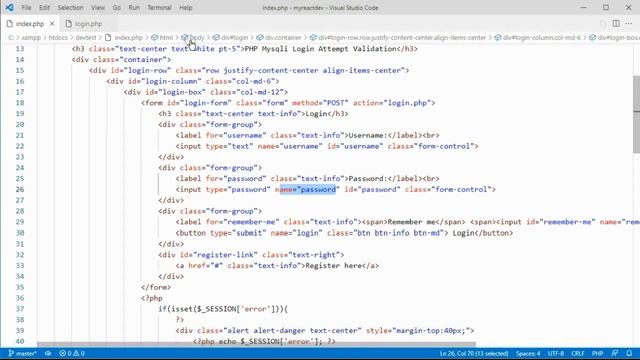Click the horizontal scrollbar thumb
640x360 pixels.
[256, 344]
